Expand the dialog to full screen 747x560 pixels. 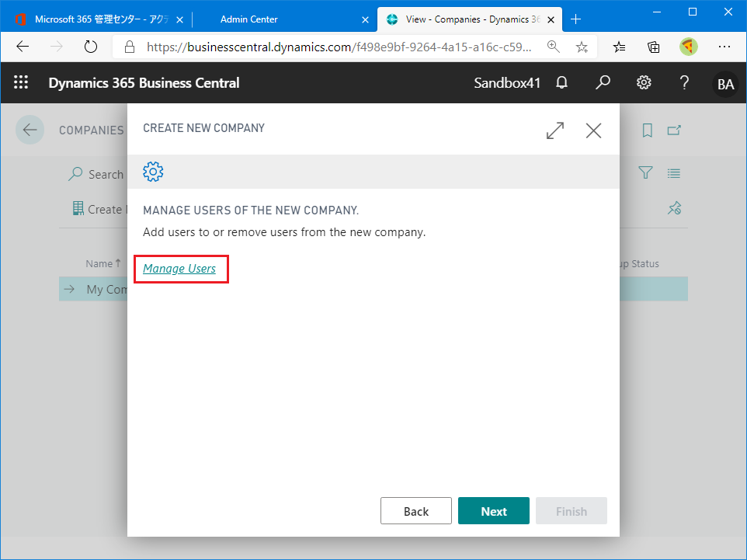click(x=555, y=130)
